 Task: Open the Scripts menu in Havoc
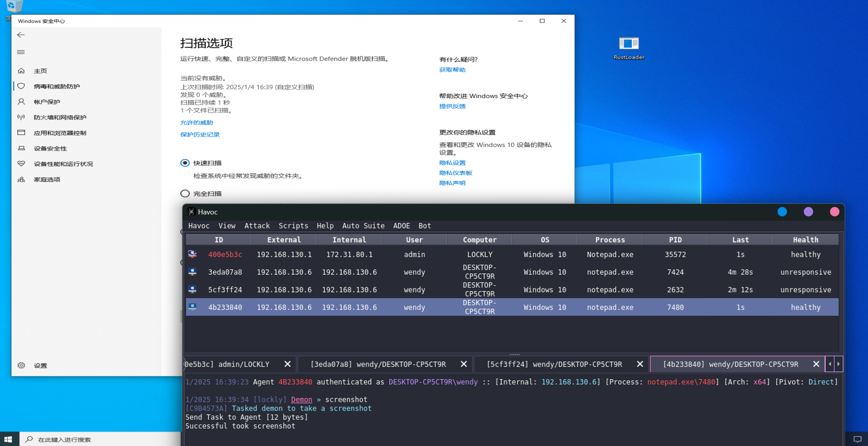[x=293, y=226]
